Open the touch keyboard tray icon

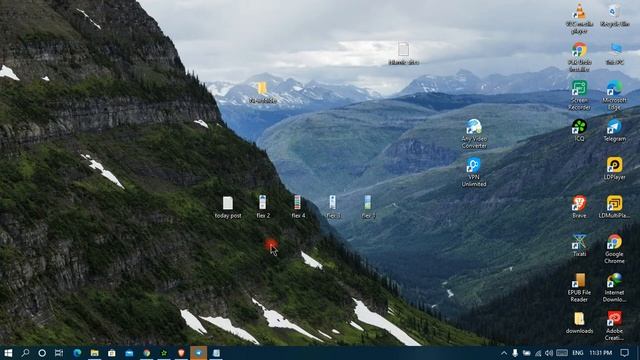tap(562, 353)
